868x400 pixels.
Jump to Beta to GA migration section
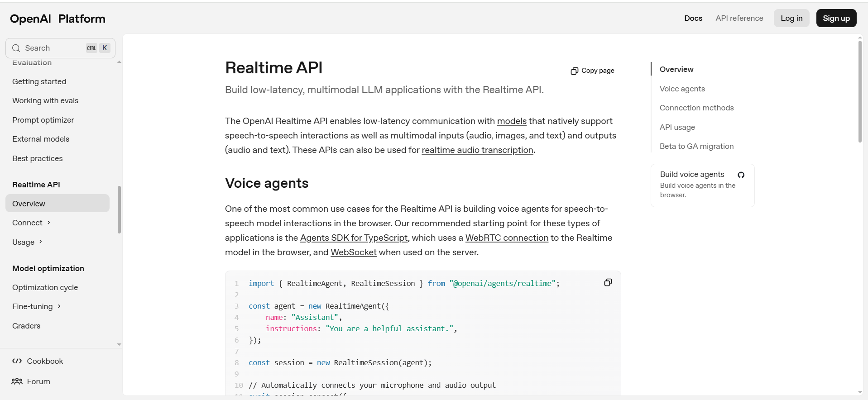tap(696, 146)
